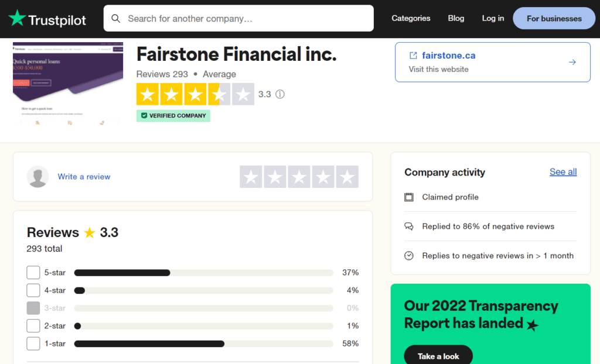Click the arrow in the website card

(572, 61)
